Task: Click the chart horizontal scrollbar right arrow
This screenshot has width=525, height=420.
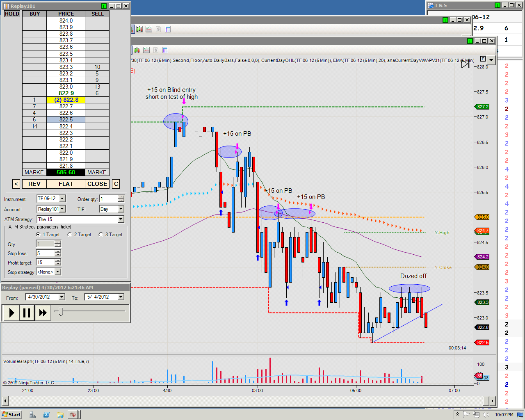Action: [x=492, y=401]
